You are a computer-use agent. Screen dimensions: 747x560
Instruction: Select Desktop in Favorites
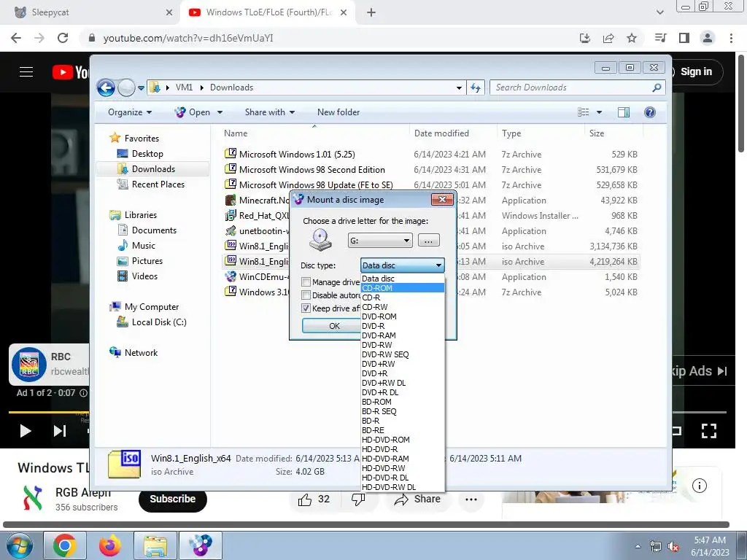point(147,154)
